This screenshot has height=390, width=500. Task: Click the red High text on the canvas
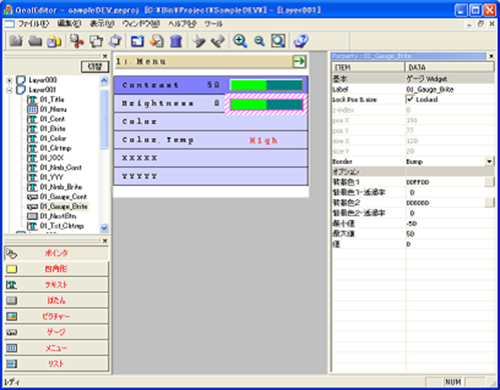tap(263, 140)
